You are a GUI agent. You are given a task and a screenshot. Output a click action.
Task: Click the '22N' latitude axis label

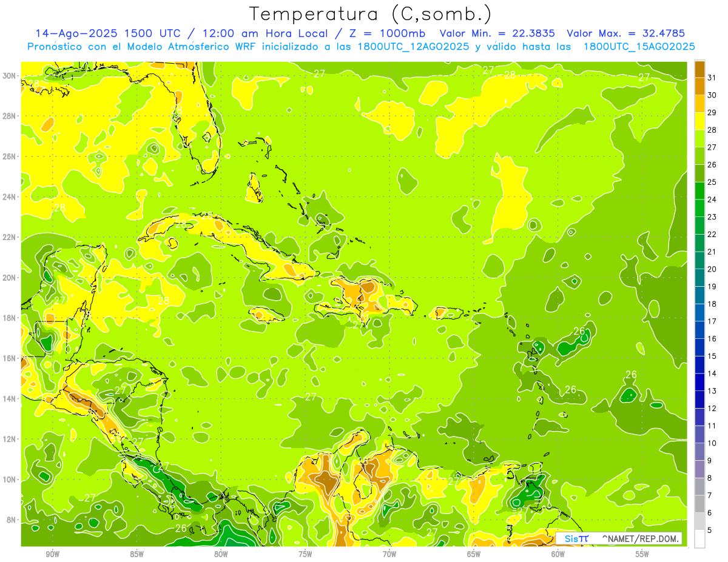[x=9, y=237]
